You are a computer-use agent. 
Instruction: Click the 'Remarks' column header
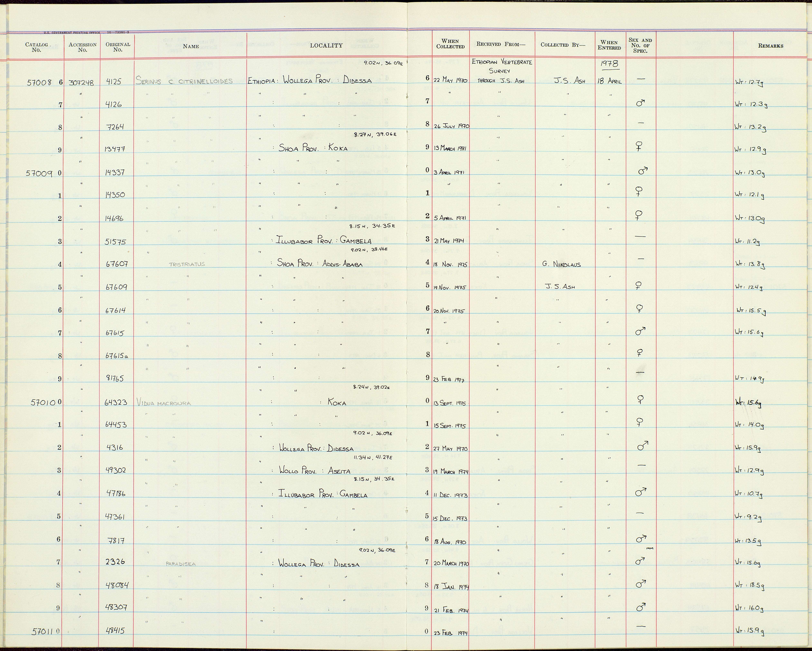tap(771, 46)
